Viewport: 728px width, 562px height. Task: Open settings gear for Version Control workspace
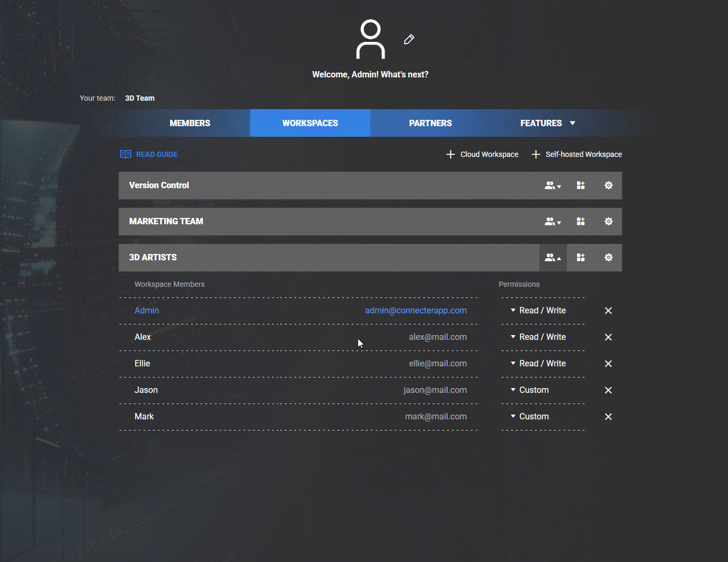click(x=608, y=186)
